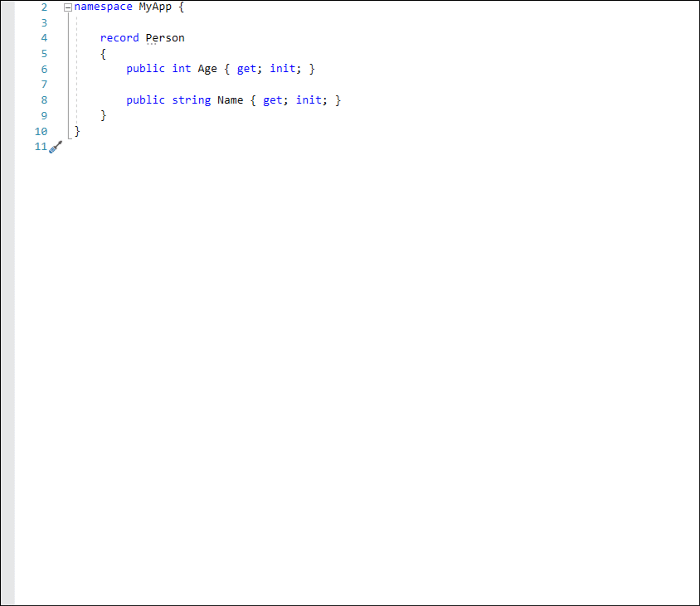
Task: Click line number 10 in the gutter
Action: click(41, 131)
